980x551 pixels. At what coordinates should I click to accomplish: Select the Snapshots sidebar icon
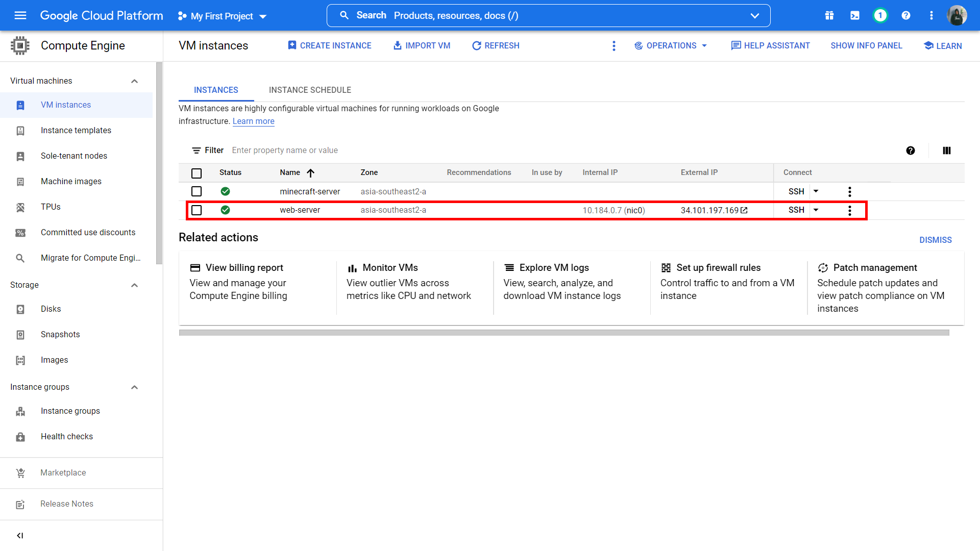[20, 334]
